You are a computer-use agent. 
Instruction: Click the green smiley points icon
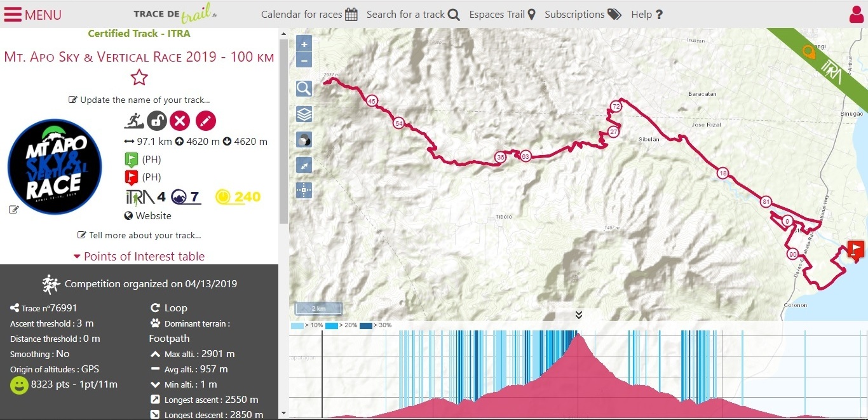19,384
